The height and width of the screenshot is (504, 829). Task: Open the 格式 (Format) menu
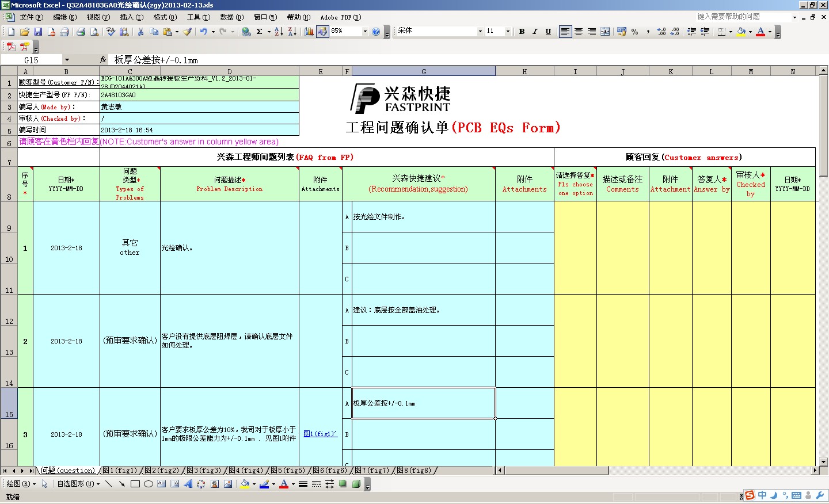[x=165, y=17]
